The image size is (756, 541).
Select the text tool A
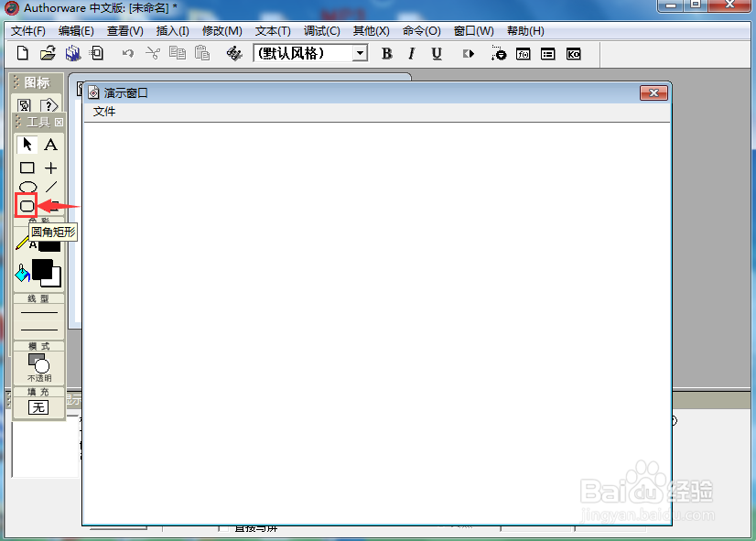coord(50,144)
